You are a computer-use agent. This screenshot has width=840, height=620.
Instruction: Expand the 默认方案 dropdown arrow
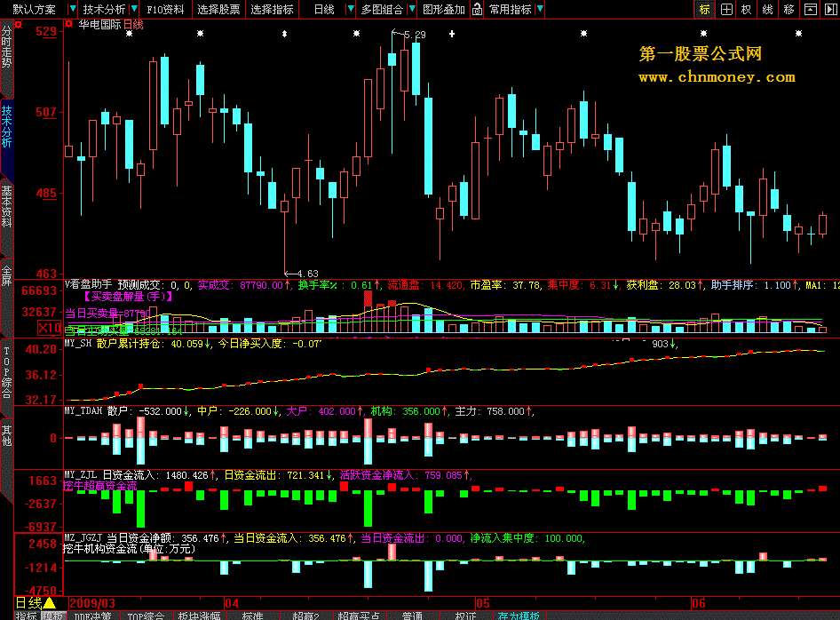click(x=73, y=9)
